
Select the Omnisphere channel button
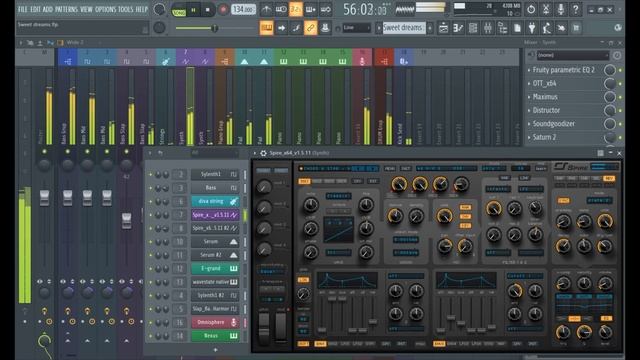pyautogui.click(x=215, y=322)
